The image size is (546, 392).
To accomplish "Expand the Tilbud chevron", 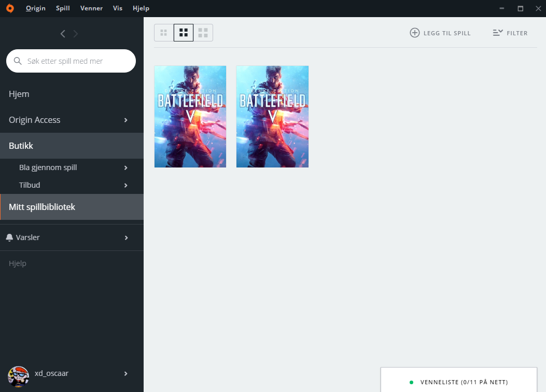I will click(125, 185).
